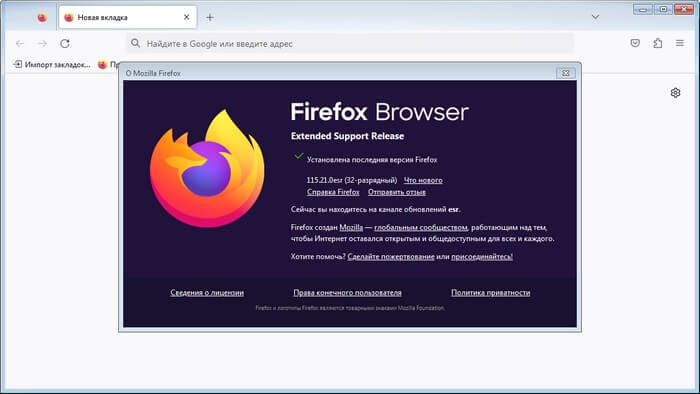Click the back navigation arrow
Viewport: 700px width, 394px height.
click(20, 43)
